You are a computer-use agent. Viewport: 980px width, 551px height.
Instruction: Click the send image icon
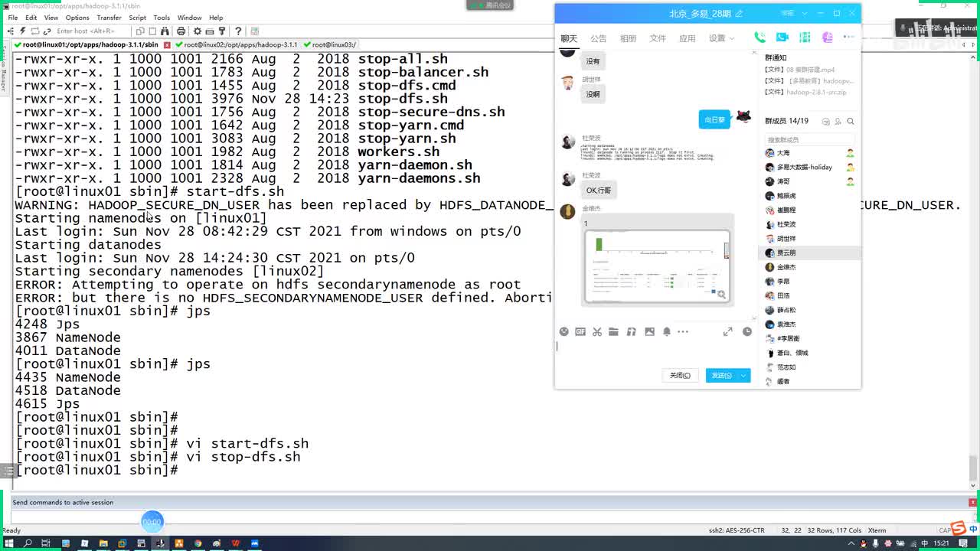(x=649, y=331)
